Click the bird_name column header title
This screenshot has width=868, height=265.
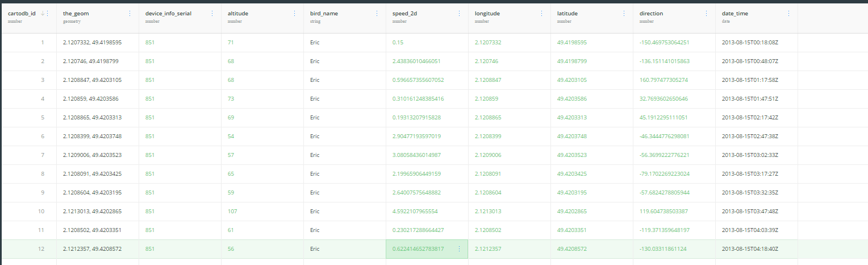click(x=324, y=13)
